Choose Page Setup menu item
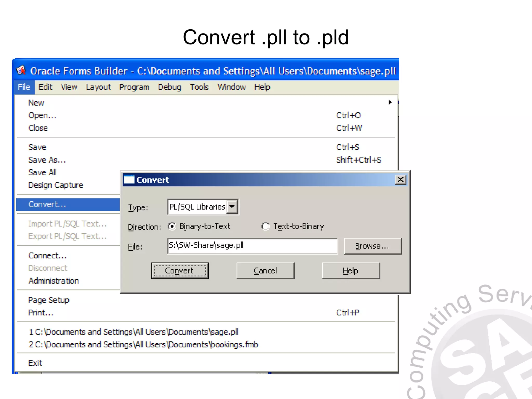Viewport: 532px width, 399px height. pyautogui.click(x=207, y=300)
